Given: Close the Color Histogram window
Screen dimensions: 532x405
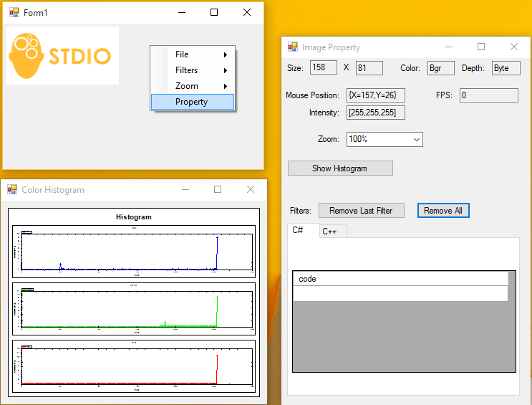Looking at the screenshot, I should (251, 189).
